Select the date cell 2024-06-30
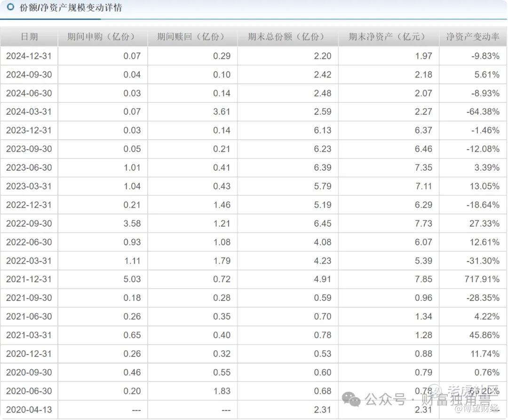 pyautogui.click(x=29, y=93)
